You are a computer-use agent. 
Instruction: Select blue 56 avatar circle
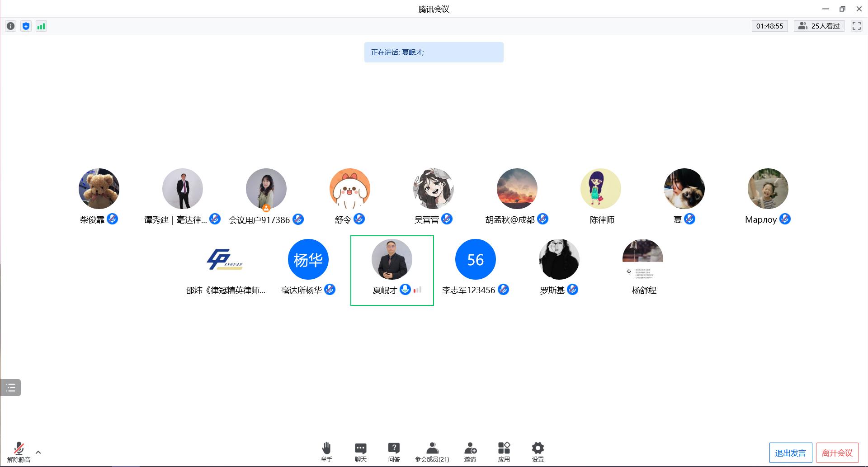[x=476, y=259]
